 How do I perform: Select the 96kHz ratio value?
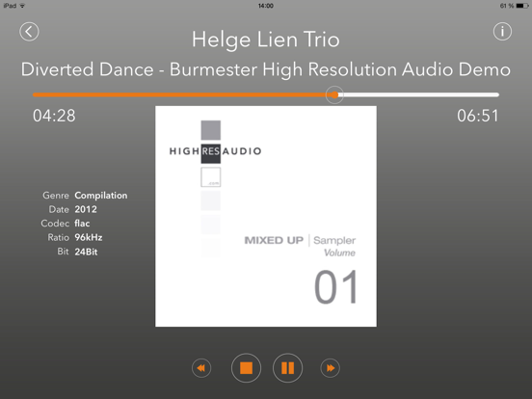coord(89,237)
